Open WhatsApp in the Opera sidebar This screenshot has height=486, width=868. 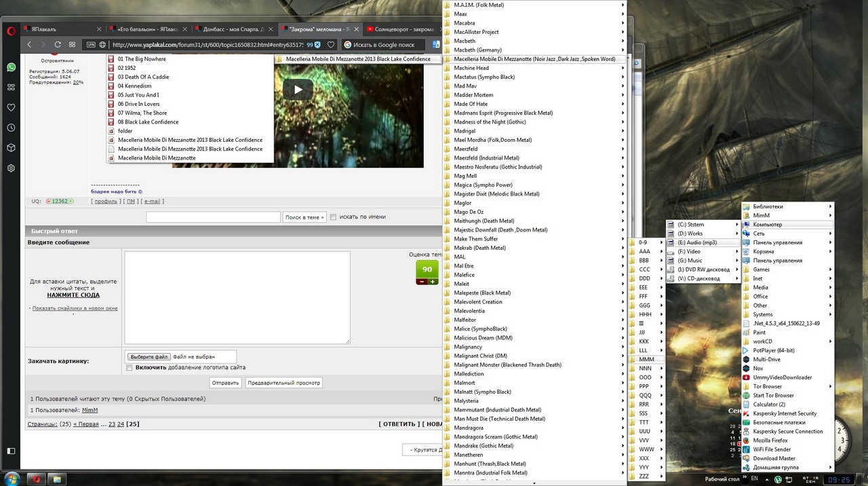(x=11, y=67)
